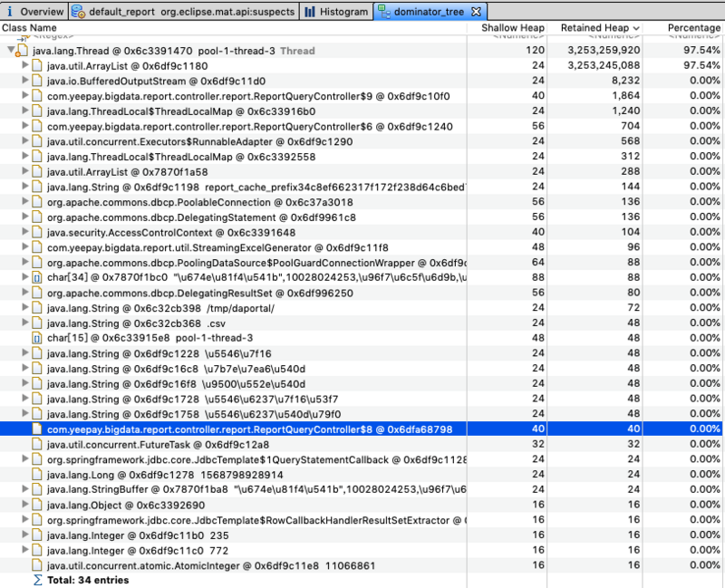Click the object icon of .csv string row
The width and height of the screenshot is (725, 588).
pyautogui.click(x=37, y=323)
